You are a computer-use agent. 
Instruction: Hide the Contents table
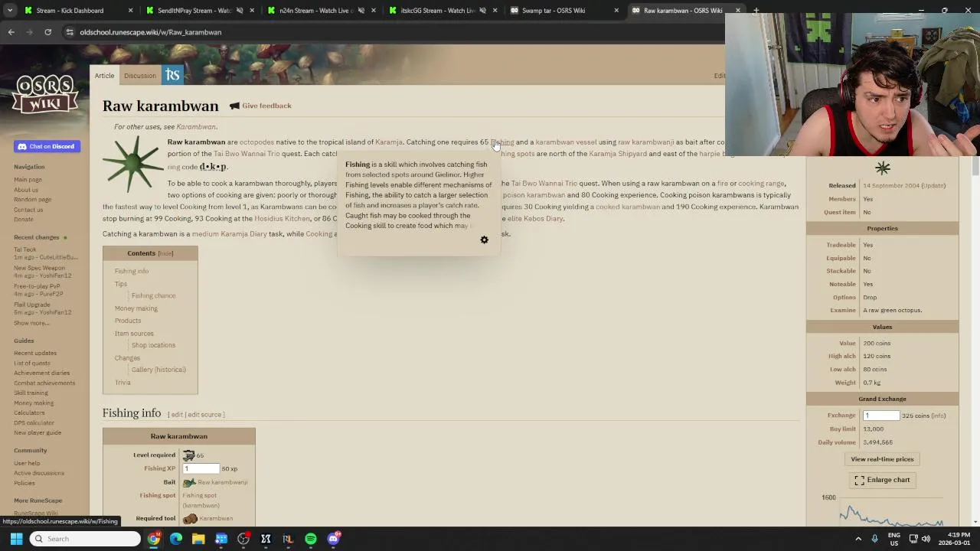(165, 253)
